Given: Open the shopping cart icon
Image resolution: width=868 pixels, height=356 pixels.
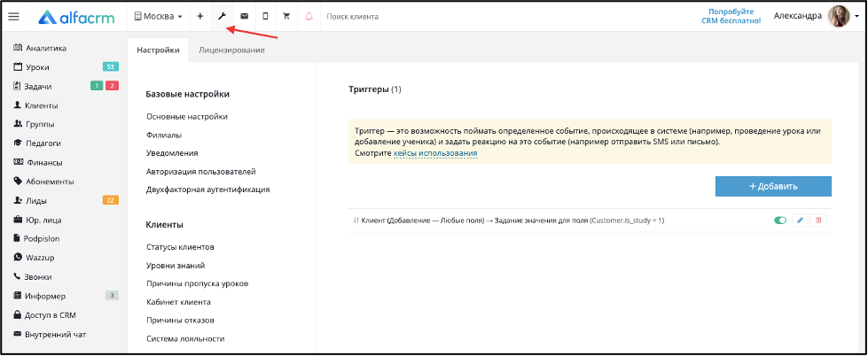Looking at the screenshot, I should point(286,16).
